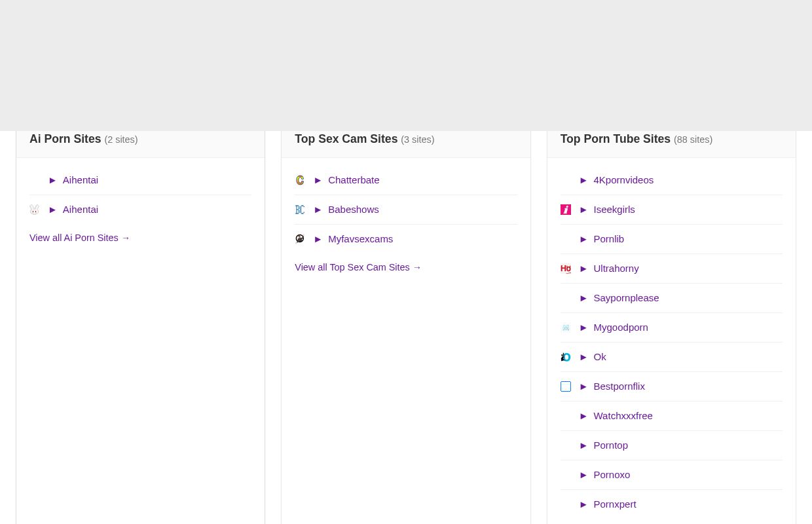812x524 pixels.
Task: Click the Ultrahorny HD icon
Action: click(565, 269)
